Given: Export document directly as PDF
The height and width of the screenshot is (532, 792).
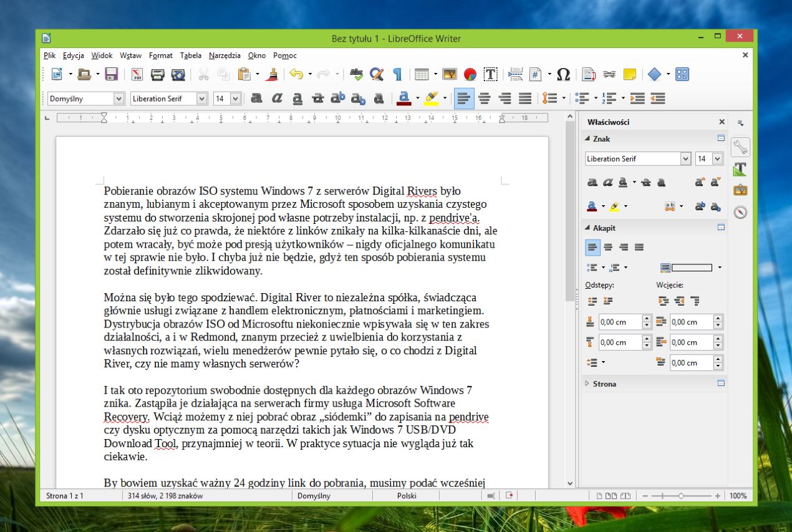Looking at the screenshot, I should click(137, 75).
